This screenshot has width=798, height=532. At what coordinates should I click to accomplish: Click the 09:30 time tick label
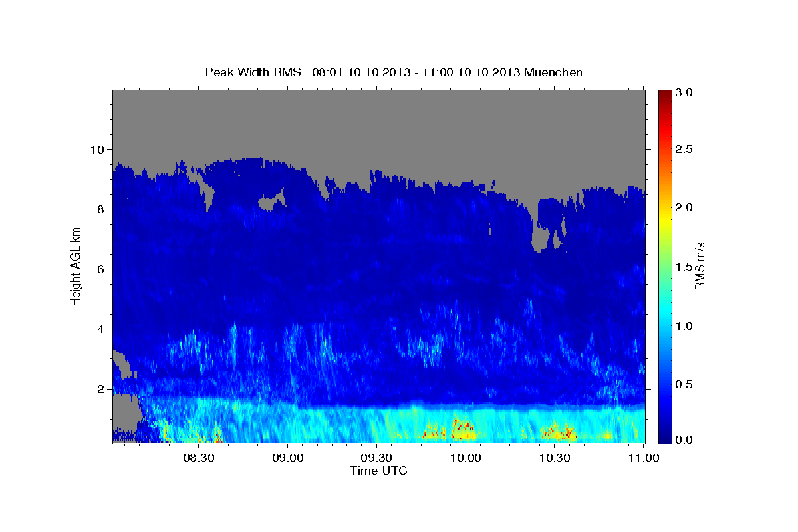tap(376, 458)
